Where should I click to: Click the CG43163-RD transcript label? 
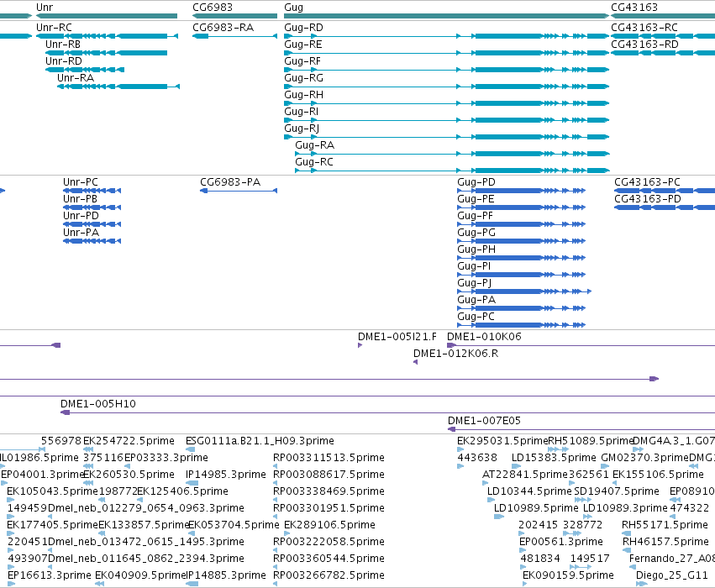[x=644, y=45]
